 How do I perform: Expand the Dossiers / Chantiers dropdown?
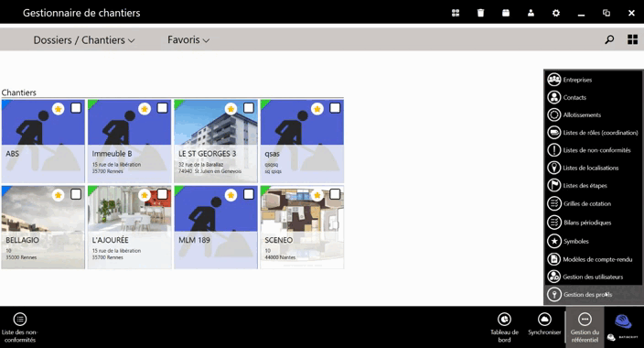pos(84,40)
